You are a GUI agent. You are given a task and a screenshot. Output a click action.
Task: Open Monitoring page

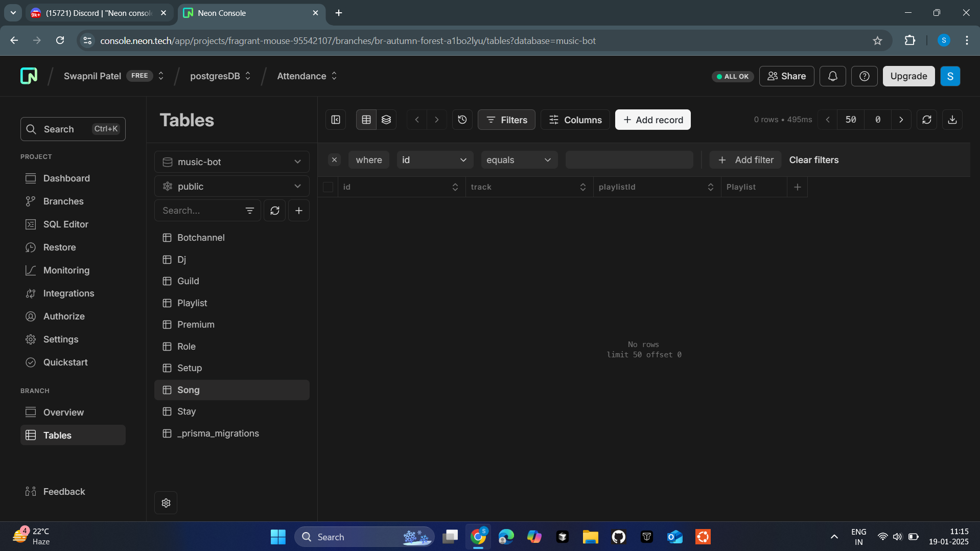pos(73,270)
